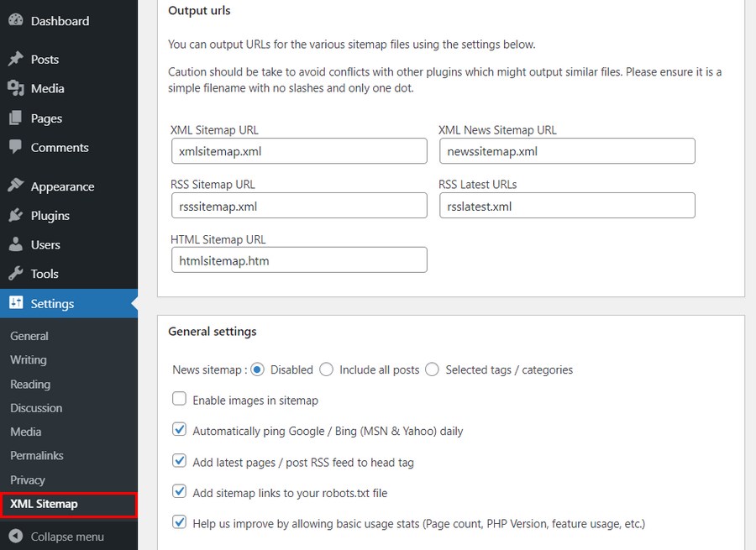Select the Settings menu label
Image resolution: width=756 pixels, height=550 pixels.
click(53, 304)
